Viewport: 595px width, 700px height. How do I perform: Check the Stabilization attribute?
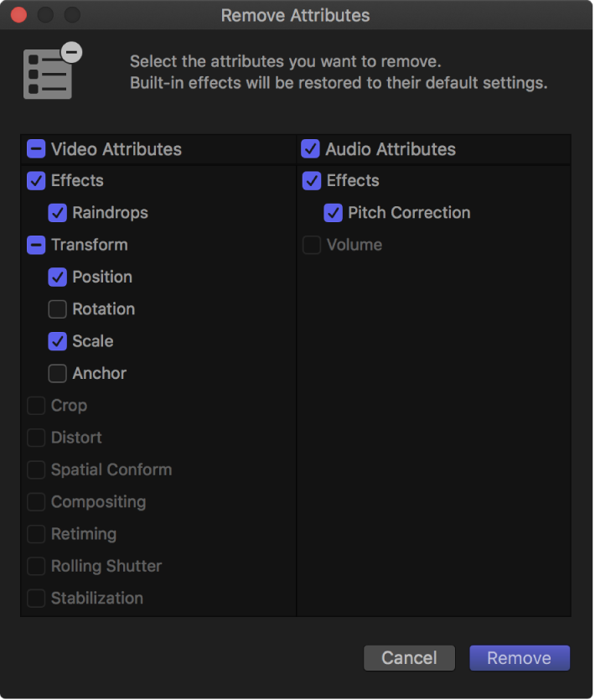(35, 598)
